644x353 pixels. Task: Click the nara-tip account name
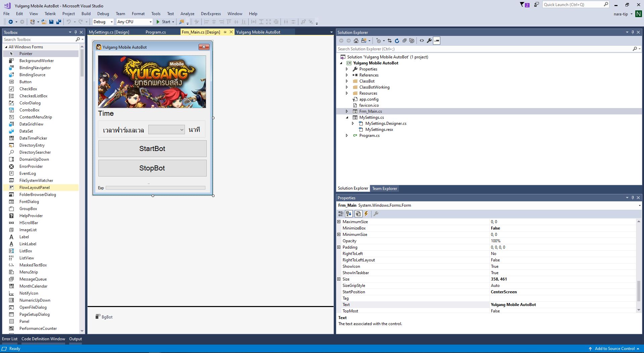pos(621,14)
